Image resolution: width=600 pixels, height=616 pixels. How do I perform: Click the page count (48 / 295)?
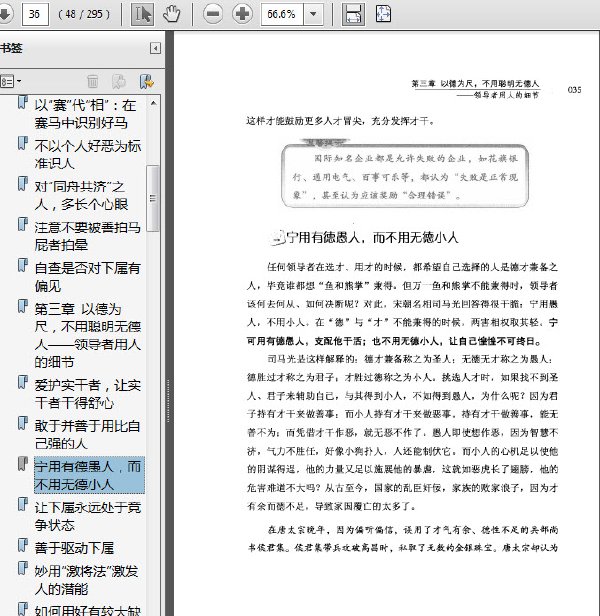pos(84,15)
